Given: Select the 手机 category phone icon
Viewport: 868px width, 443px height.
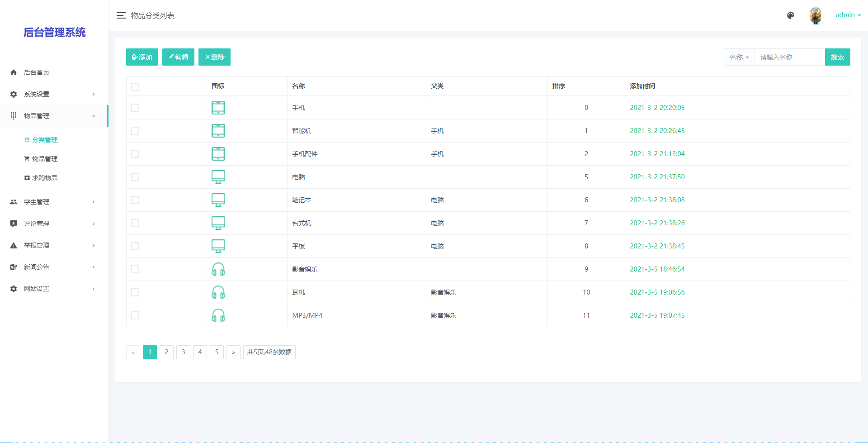Looking at the screenshot, I should coord(218,108).
